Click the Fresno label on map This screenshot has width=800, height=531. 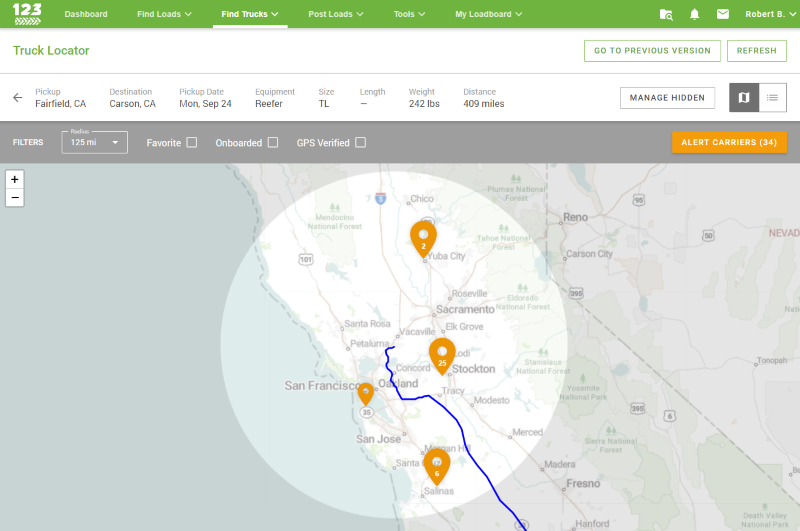pos(583,484)
